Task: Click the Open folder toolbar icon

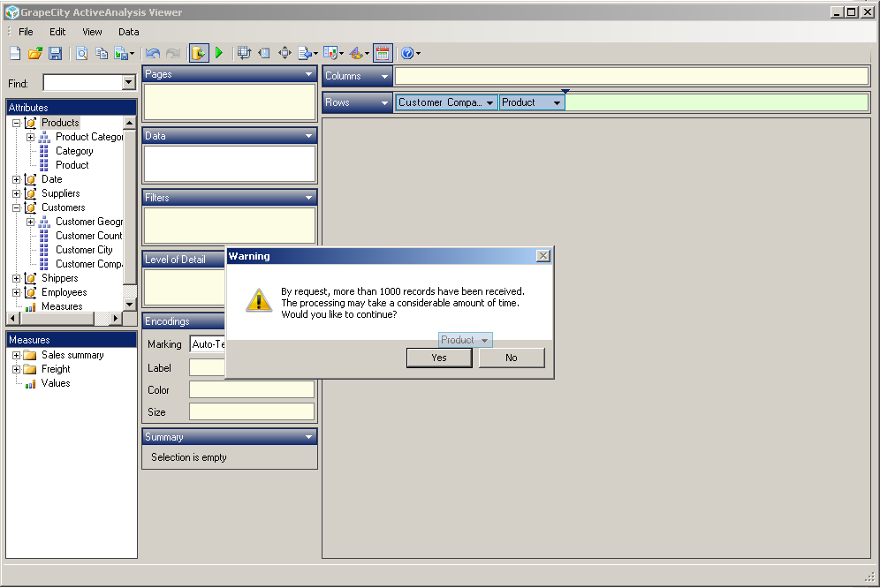Action: [34, 53]
